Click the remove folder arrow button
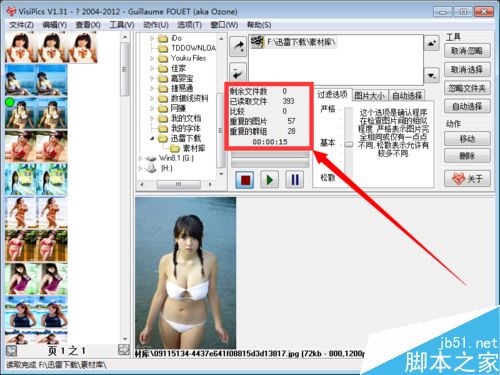The image size is (500, 375). point(238,72)
